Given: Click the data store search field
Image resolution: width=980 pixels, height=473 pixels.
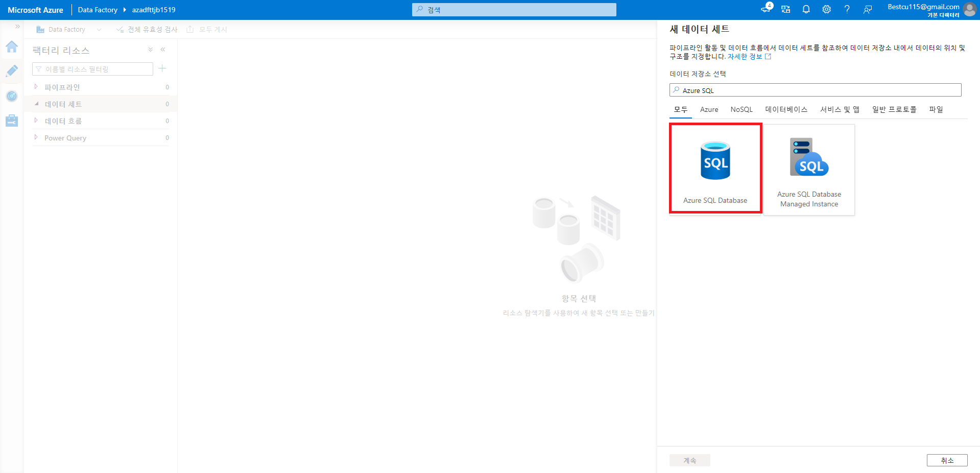Looking at the screenshot, I should (816, 90).
